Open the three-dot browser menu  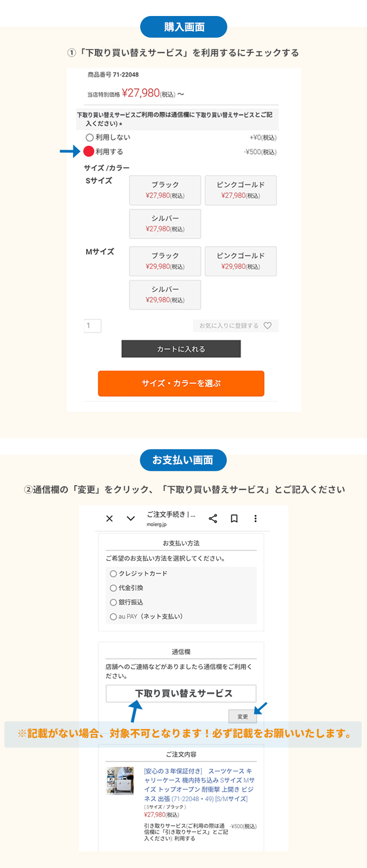(x=255, y=518)
